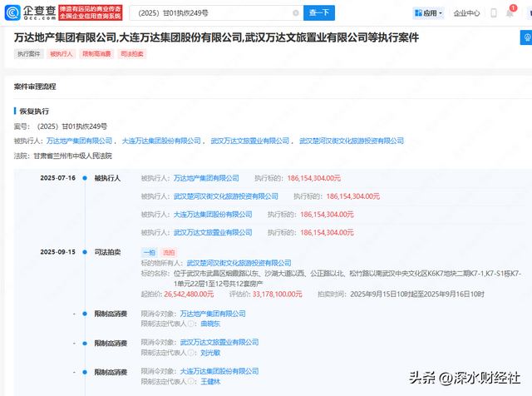Click the 2025-07-16 timeline dot

[84, 178]
